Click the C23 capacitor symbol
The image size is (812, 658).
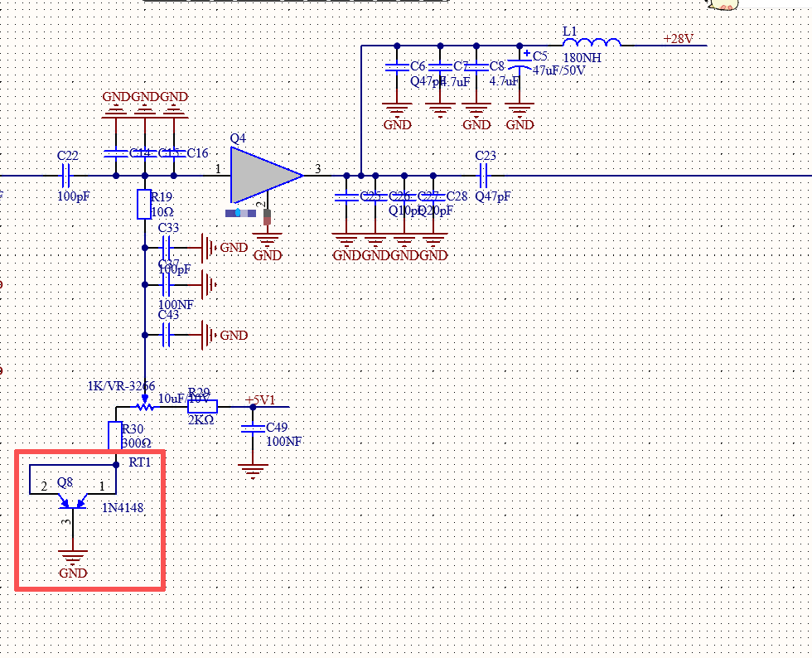click(x=485, y=175)
